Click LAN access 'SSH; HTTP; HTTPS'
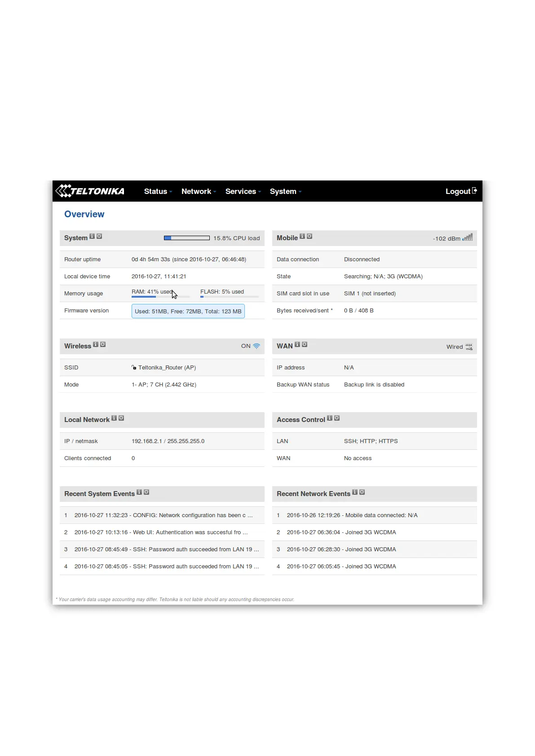 371,441
